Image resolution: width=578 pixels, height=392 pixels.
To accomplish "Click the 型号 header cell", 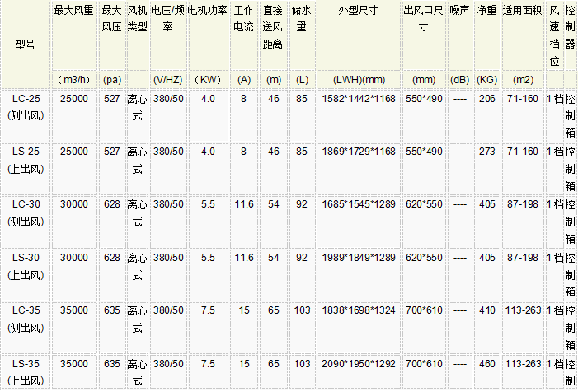I will pyautogui.click(x=26, y=44).
